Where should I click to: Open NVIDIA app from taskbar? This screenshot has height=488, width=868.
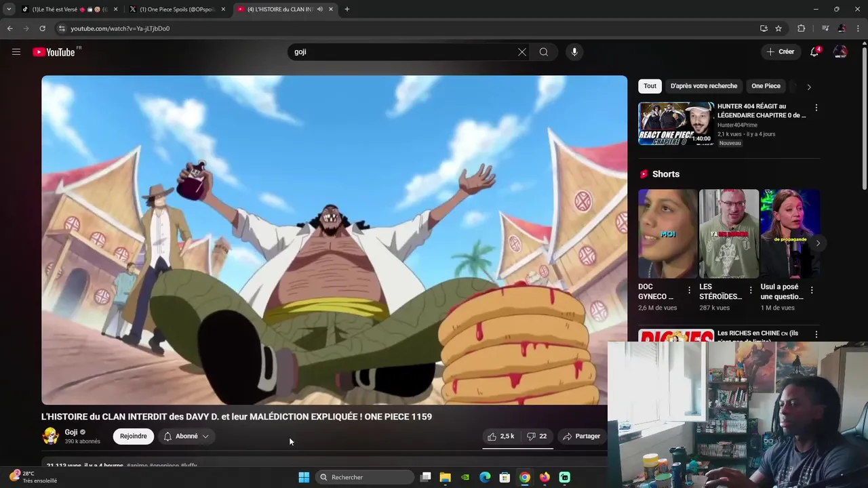[465, 477]
